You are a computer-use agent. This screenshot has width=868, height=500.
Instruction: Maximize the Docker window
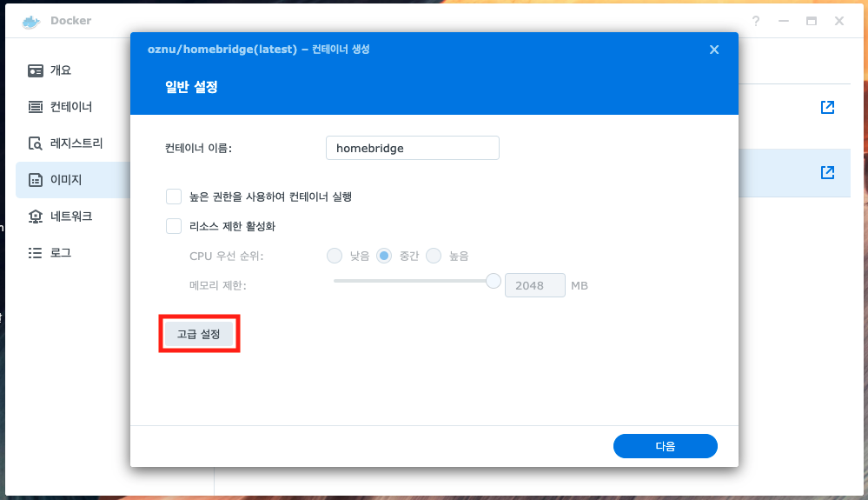(x=812, y=21)
